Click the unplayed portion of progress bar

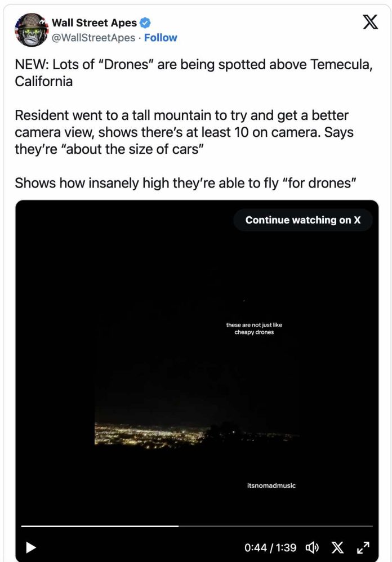[x=276, y=526]
